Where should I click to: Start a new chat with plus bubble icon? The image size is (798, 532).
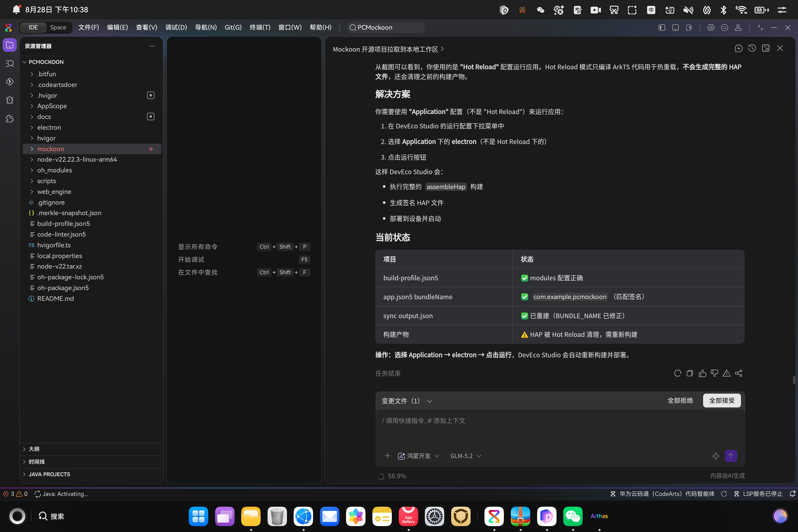pos(738,49)
